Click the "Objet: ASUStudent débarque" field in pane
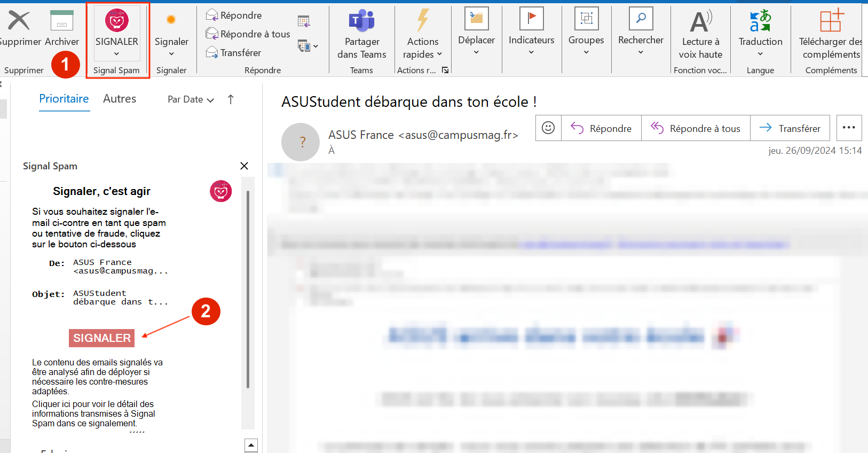Viewport: 868px width, 453px height. pyautogui.click(x=100, y=298)
